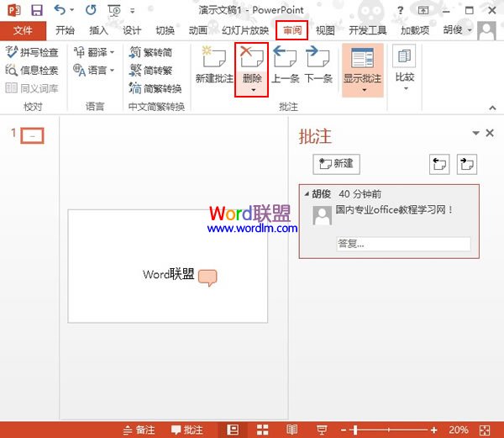The image size is (504, 438).
Task: Select the 审阅 ribbon tab
Action: tap(292, 30)
